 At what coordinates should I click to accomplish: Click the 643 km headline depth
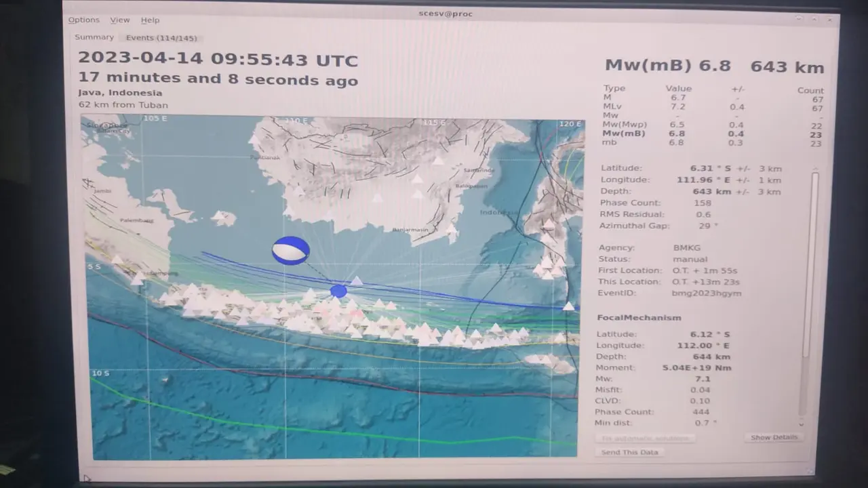pyautogui.click(x=787, y=66)
